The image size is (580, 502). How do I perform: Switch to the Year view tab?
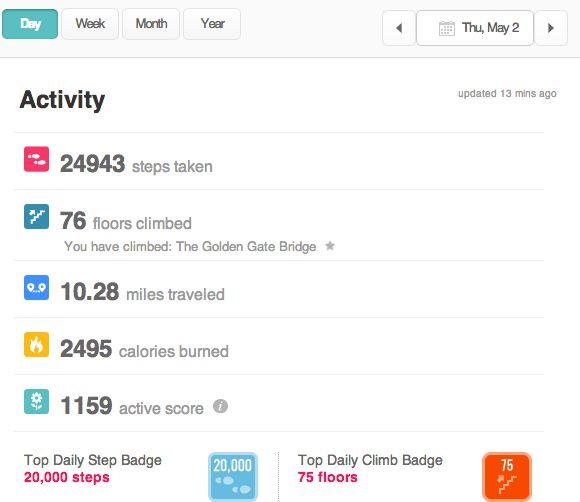click(x=212, y=24)
